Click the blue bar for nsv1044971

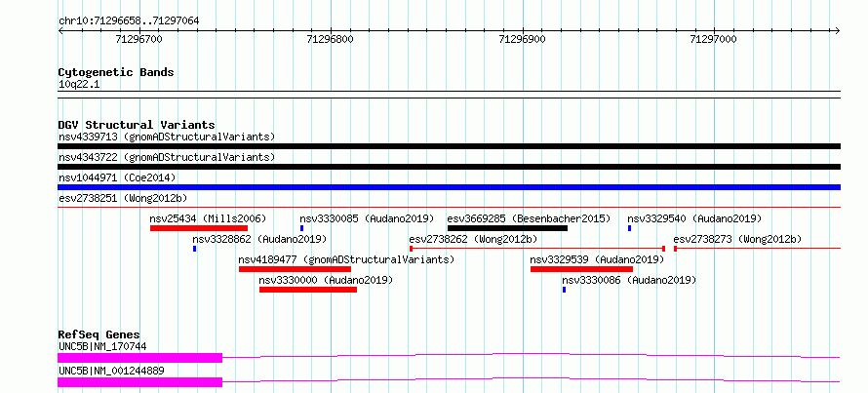click(x=449, y=187)
